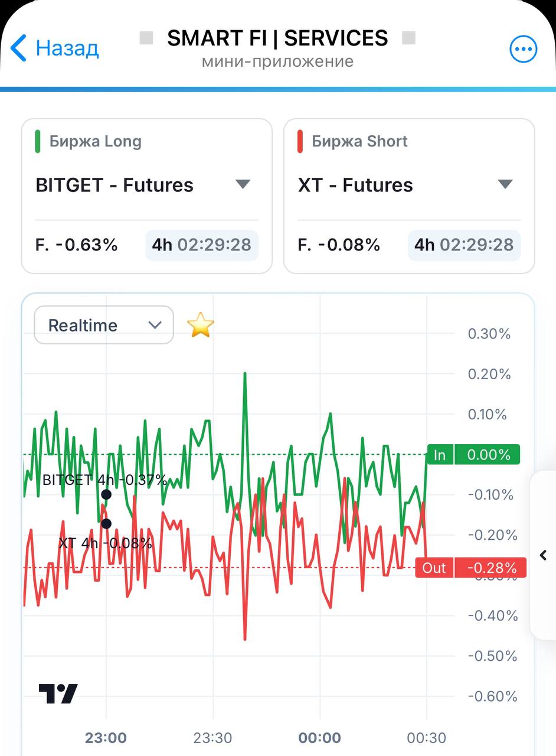Click the TradingView logo on chart
The width and height of the screenshot is (556, 756).
click(58, 693)
